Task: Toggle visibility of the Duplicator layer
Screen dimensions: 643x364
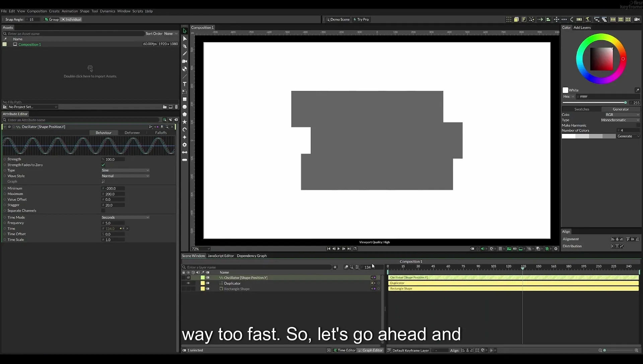Action: point(188,283)
